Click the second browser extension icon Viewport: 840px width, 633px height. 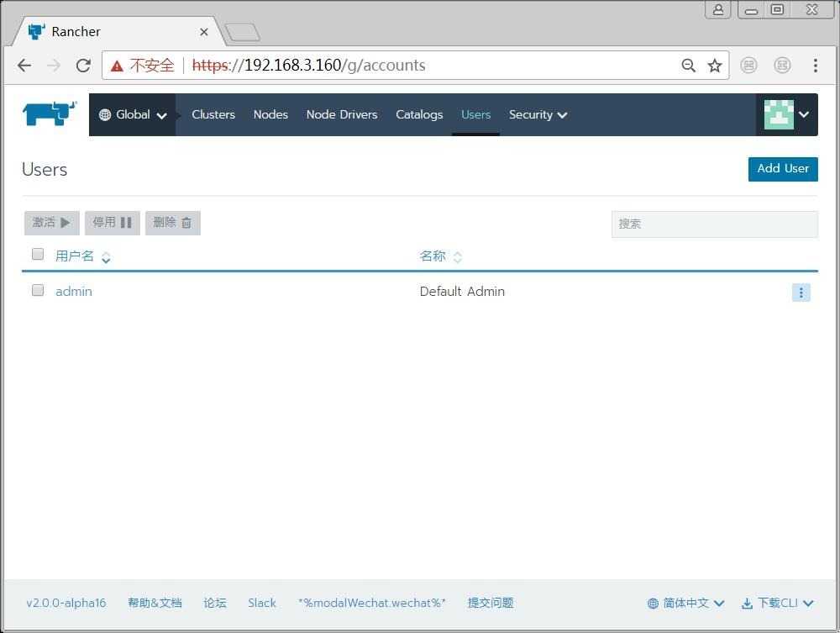[x=782, y=66]
